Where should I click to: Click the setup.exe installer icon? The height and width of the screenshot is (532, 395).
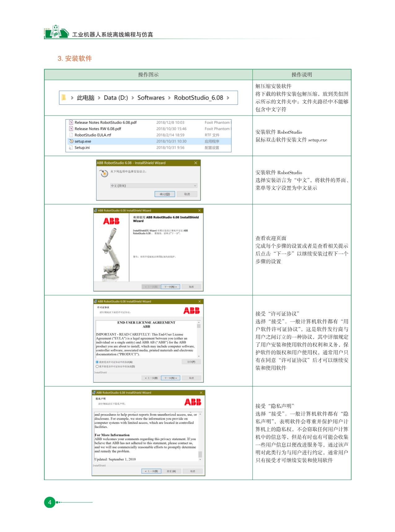71,141
